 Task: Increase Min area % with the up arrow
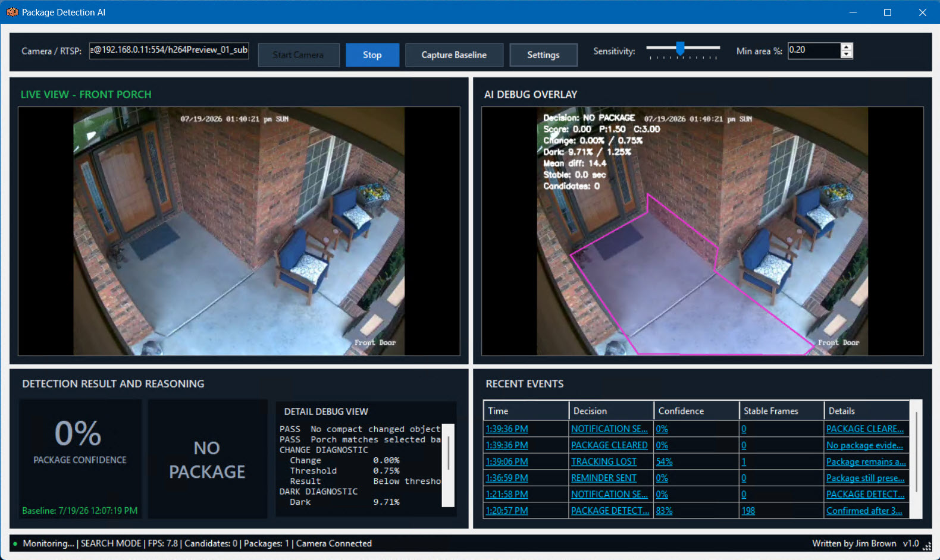(847, 47)
